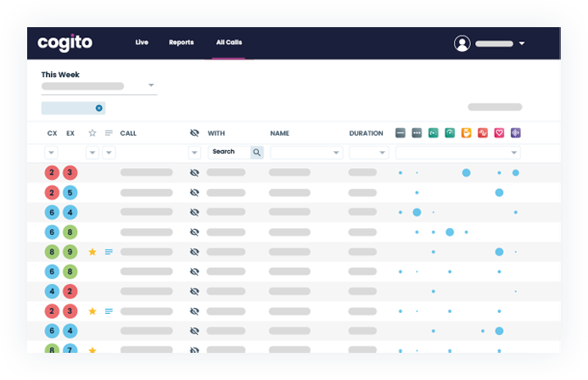Open the CX score filter dropdown
Image resolution: width=588 pixels, height=380 pixels.
tap(52, 153)
